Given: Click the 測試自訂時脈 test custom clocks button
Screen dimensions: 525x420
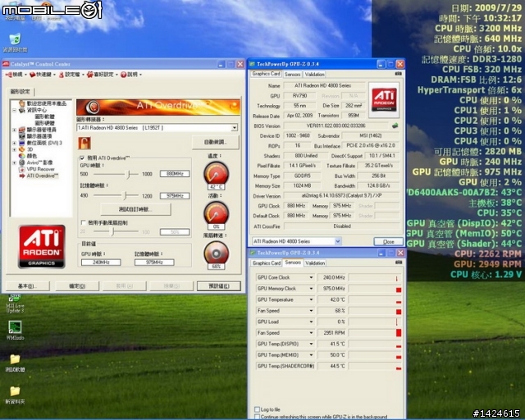Looking at the screenshot, I should tap(135, 209).
